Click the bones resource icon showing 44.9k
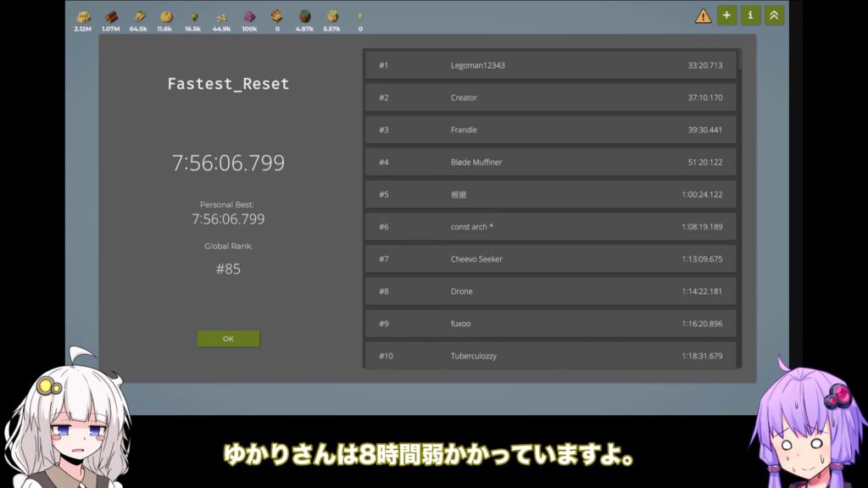 [x=221, y=17]
